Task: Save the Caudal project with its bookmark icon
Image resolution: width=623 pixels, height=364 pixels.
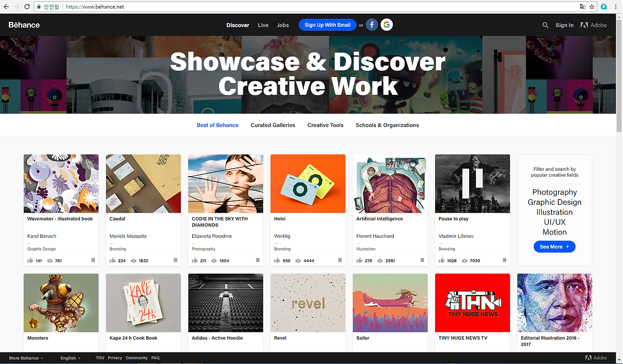Action: (x=175, y=260)
